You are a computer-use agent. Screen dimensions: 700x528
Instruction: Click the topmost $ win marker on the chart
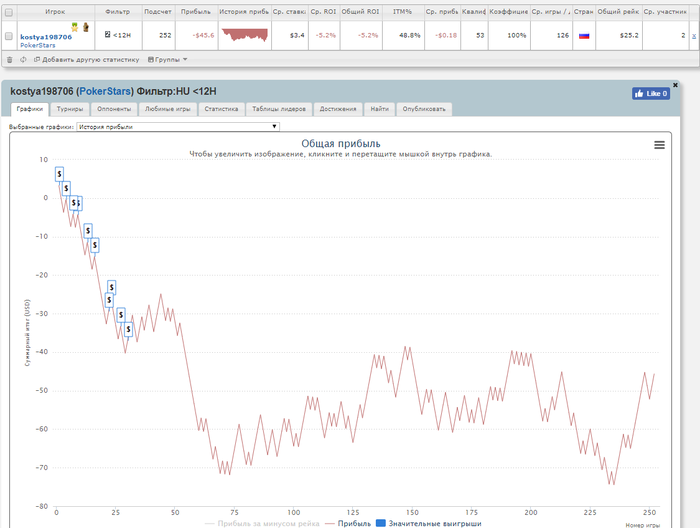coord(59,174)
